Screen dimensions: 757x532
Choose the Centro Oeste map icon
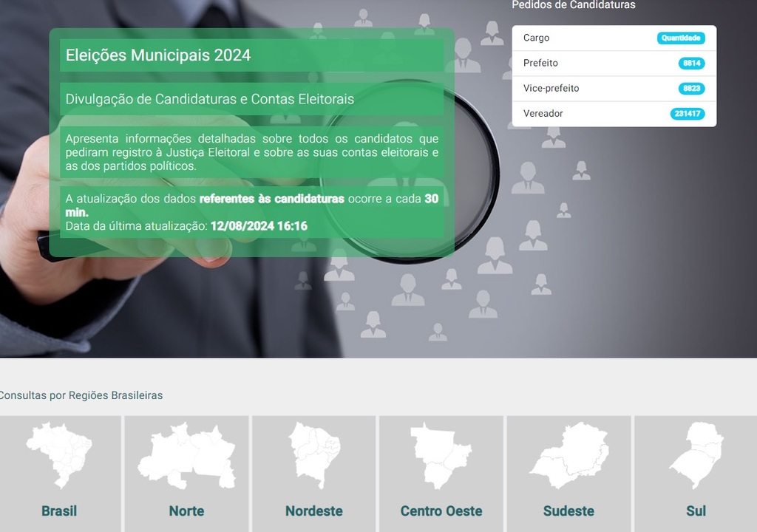[441, 455]
